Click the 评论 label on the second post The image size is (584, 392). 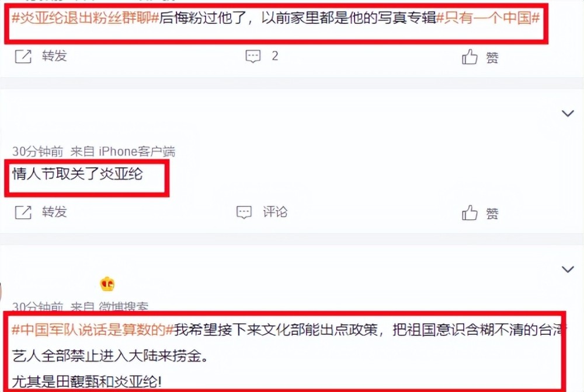click(275, 212)
